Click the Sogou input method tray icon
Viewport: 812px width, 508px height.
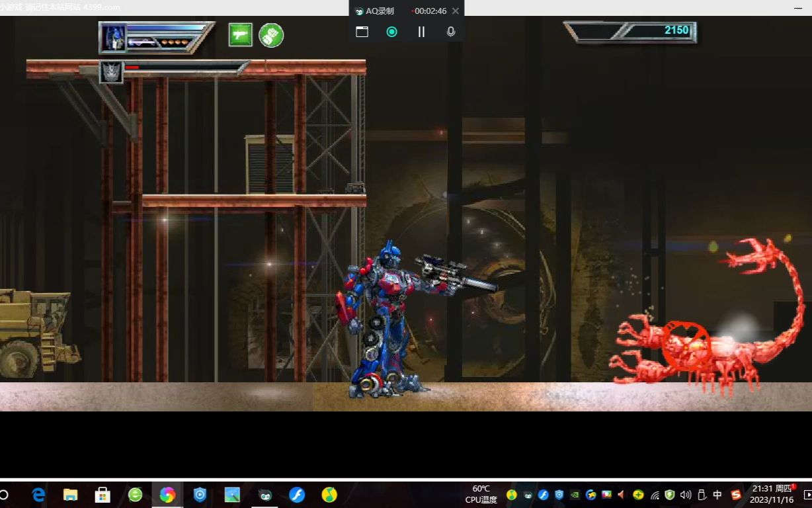(x=736, y=494)
